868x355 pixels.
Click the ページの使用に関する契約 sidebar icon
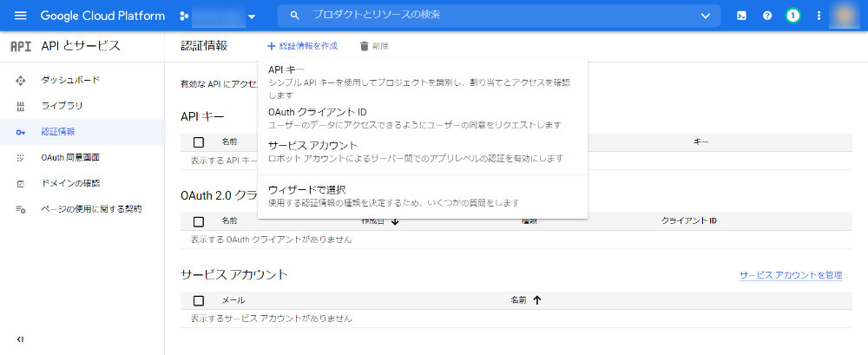tap(21, 210)
